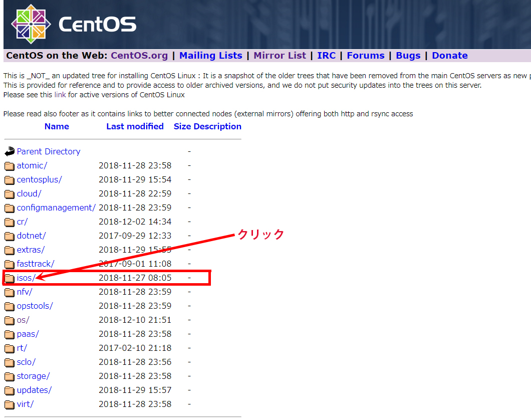The image size is (531, 420).
Task: Click the folder icon beside extras/
Action: [10, 250]
